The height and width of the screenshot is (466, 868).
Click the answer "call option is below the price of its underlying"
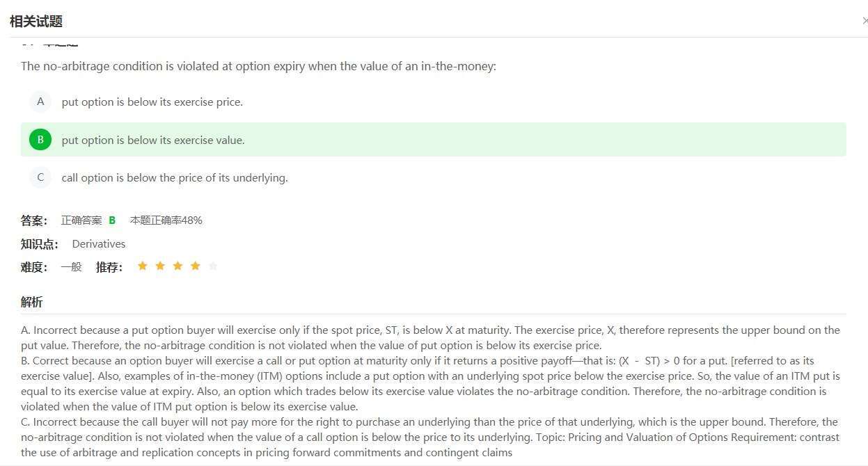[175, 177]
